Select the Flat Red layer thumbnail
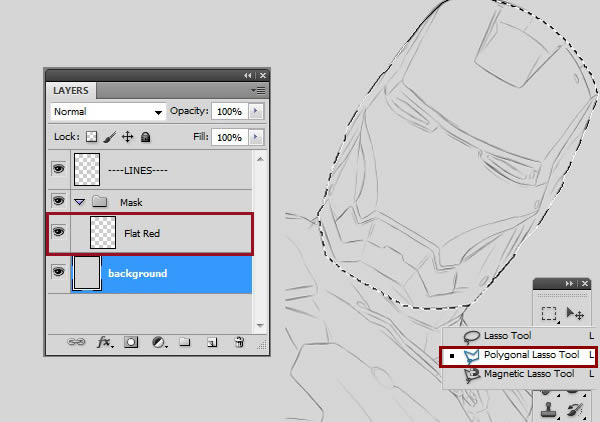This screenshot has height=422, width=600. pyautogui.click(x=103, y=232)
